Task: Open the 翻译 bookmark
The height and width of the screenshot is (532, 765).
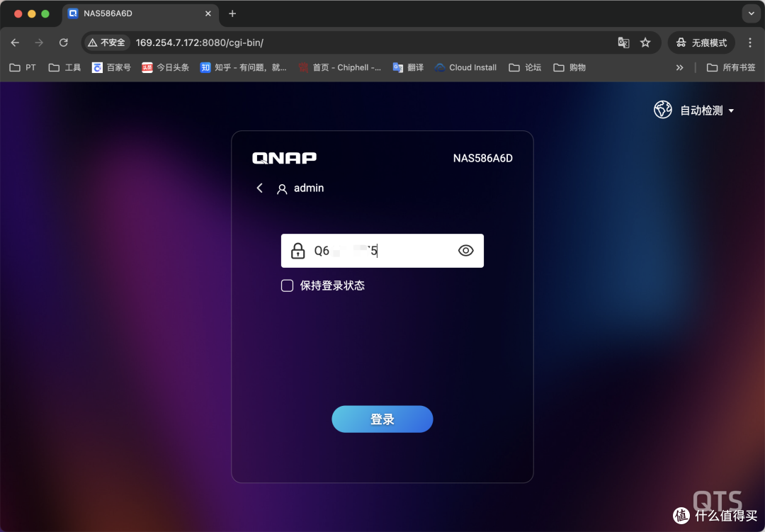Action: click(x=409, y=67)
